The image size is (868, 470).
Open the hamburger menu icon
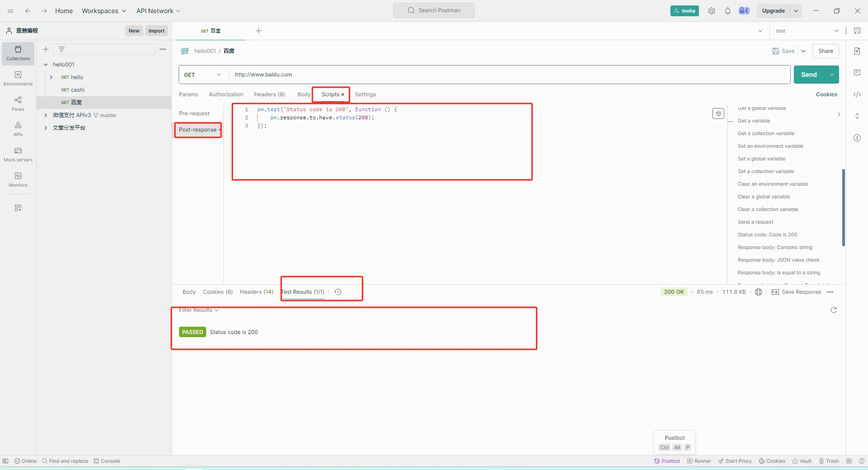click(10, 11)
